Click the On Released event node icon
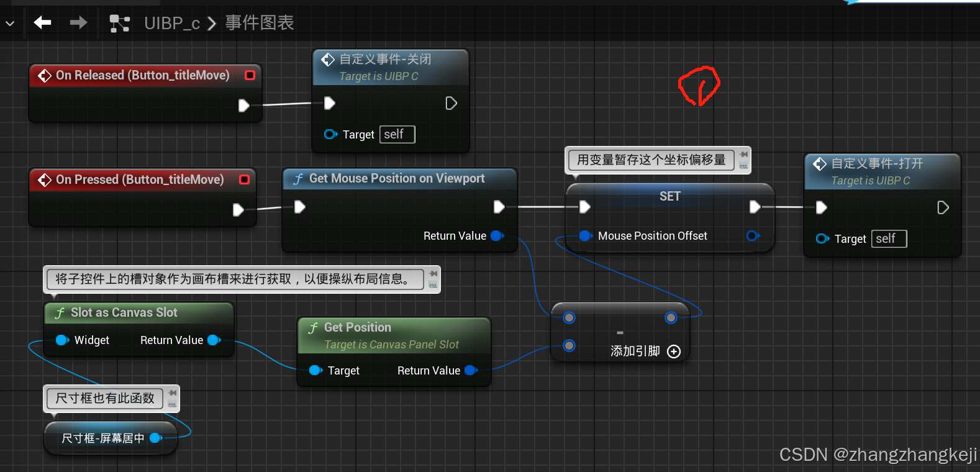Screen dimensions: 980x472 45,76
